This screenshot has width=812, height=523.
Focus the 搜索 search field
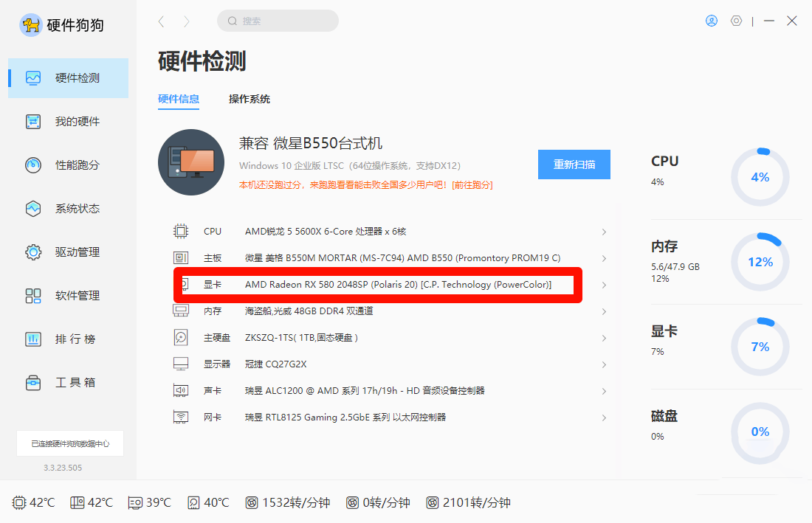point(278,21)
